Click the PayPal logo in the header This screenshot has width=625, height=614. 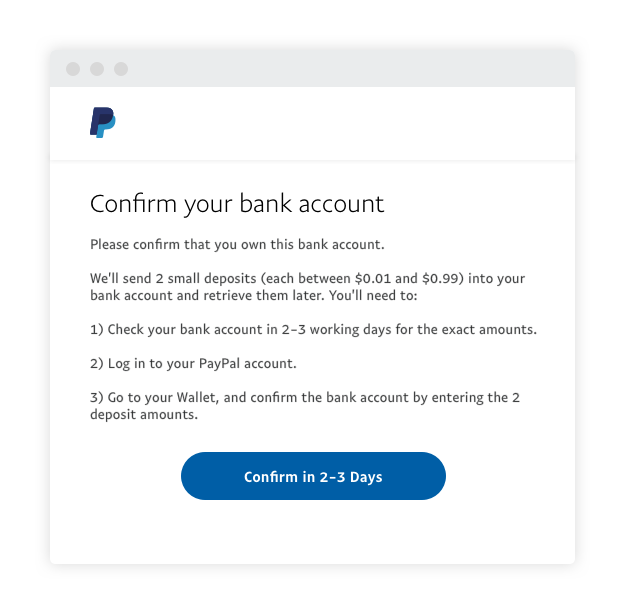[x=103, y=122]
